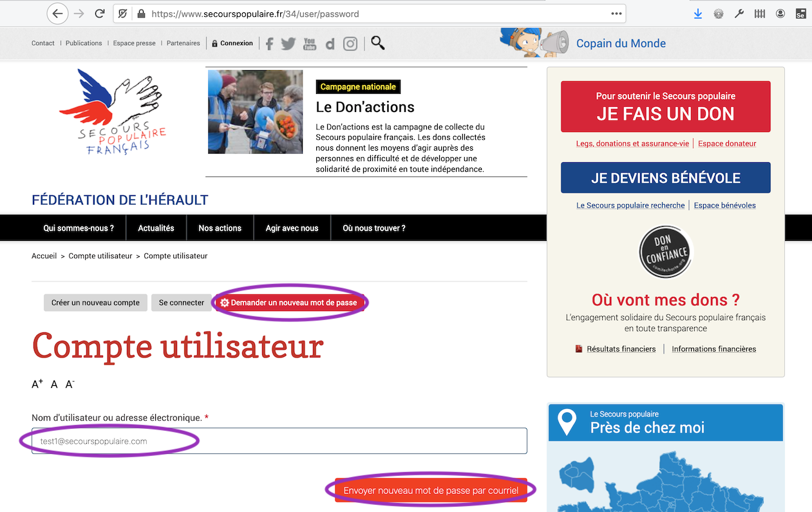The width and height of the screenshot is (812, 512).
Task: Open the YouTube icon in header
Action: coord(310,44)
